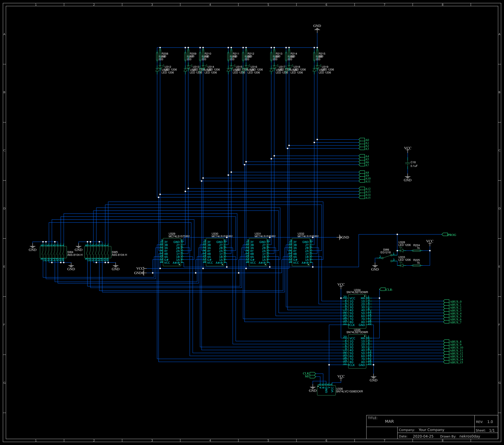This screenshot has height=445, width=504.
Task: Select resistor R224 1k
Action: click(417, 250)
